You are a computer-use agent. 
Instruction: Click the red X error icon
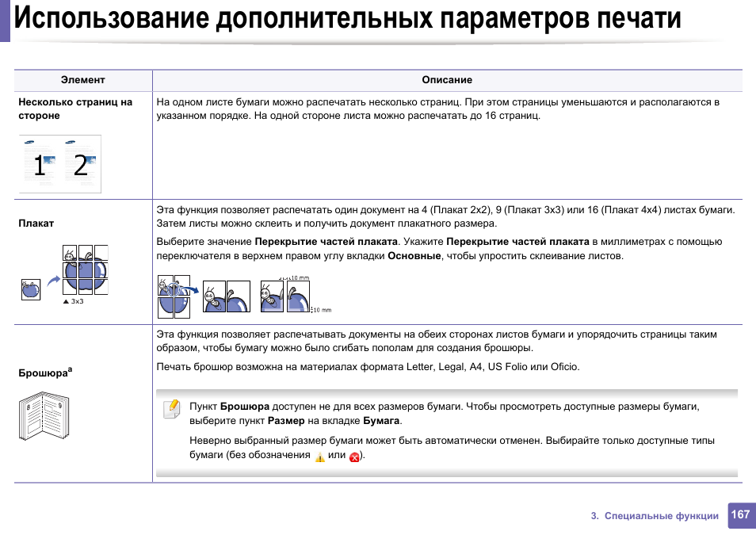click(x=354, y=457)
